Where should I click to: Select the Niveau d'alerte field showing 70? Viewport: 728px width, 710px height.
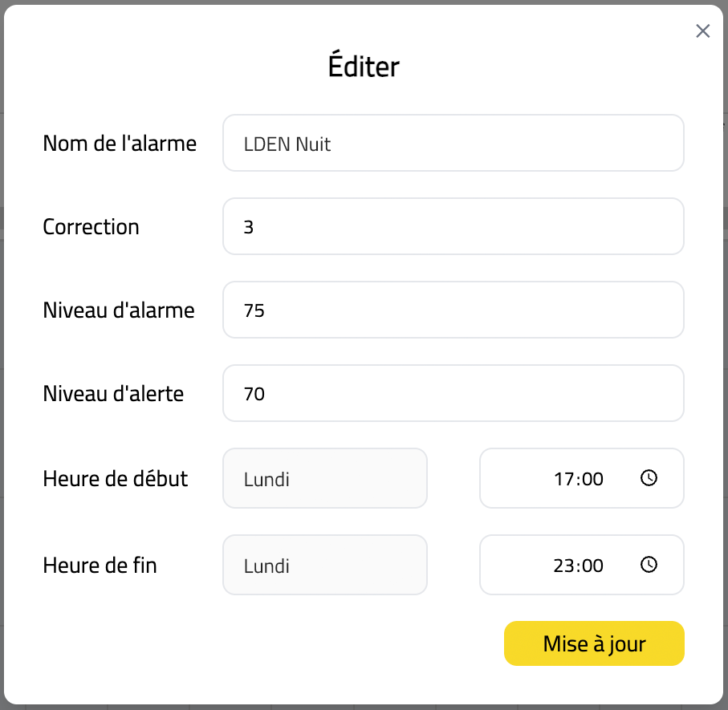pos(453,393)
